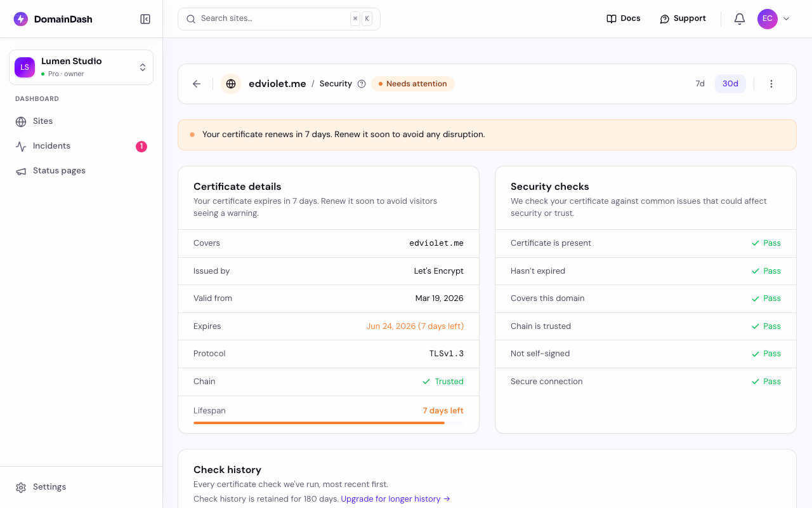Open notifications bell
This screenshot has height=508, width=812.
pos(740,19)
